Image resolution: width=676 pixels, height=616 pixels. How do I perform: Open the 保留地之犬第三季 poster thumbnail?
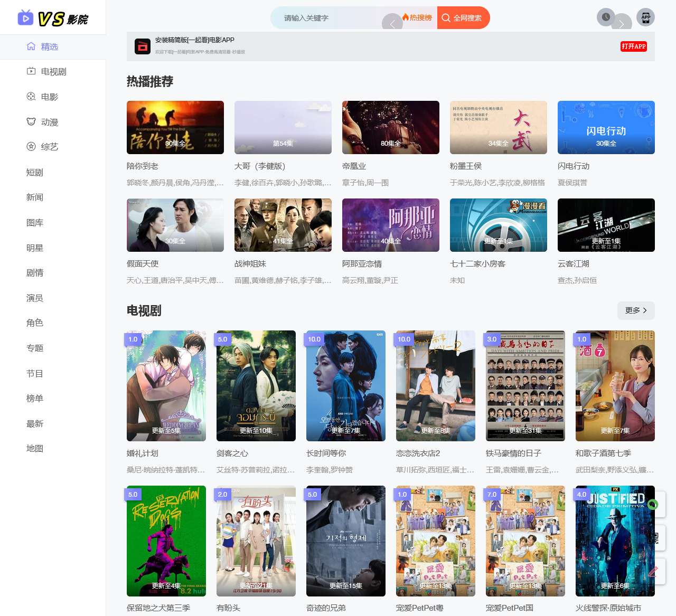tap(166, 541)
